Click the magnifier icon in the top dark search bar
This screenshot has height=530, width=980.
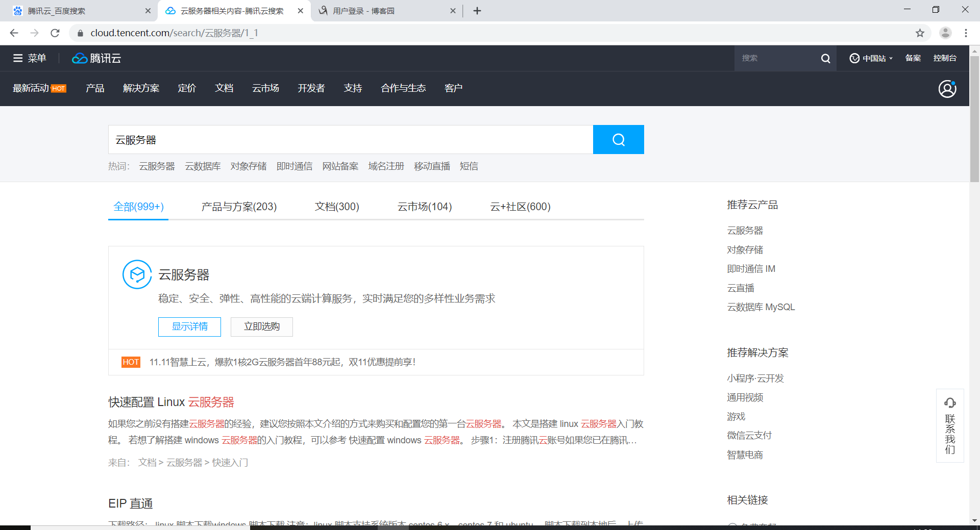pos(825,58)
